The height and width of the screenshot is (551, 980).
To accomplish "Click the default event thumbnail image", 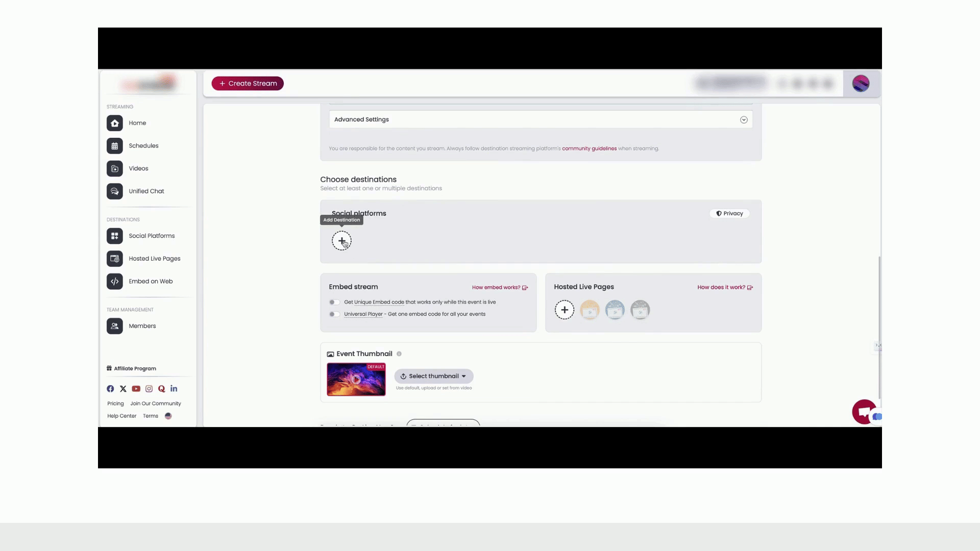I will pyautogui.click(x=356, y=380).
